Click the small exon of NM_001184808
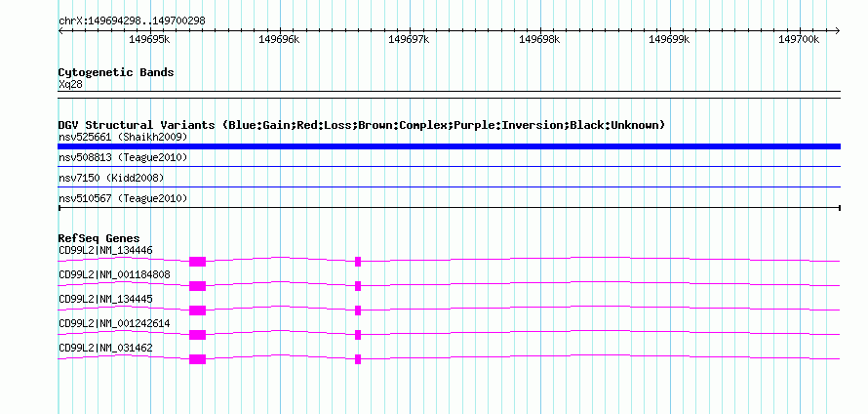The height and width of the screenshot is (414, 868). tap(358, 286)
